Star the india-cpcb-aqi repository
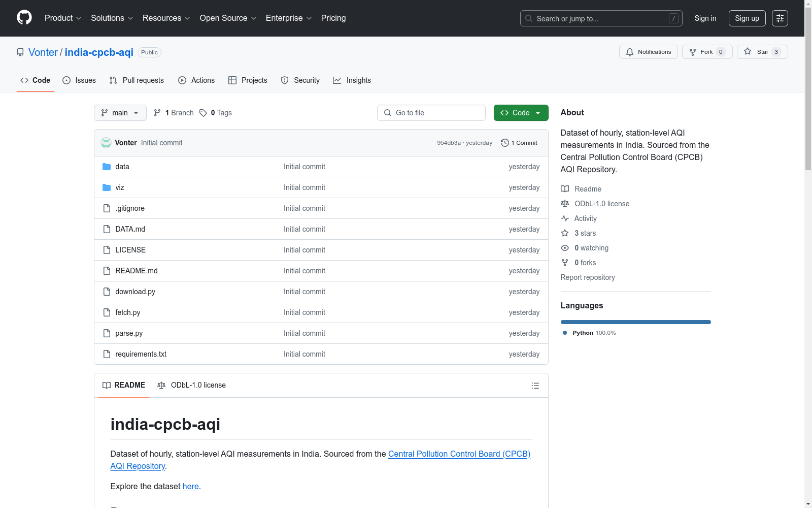812x508 pixels. pos(762,52)
